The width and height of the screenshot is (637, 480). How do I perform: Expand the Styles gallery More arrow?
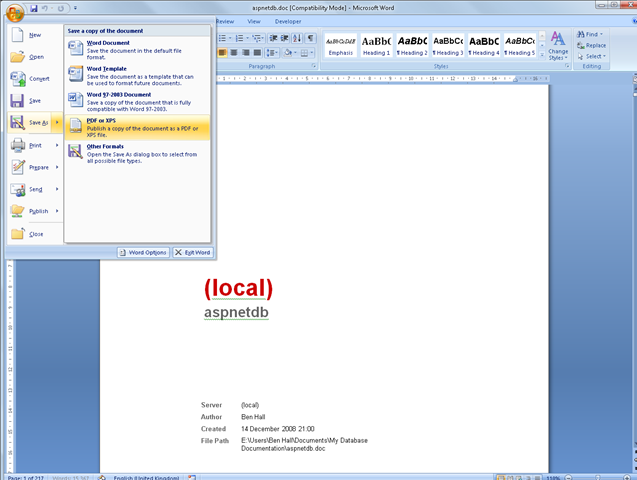click(542, 54)
